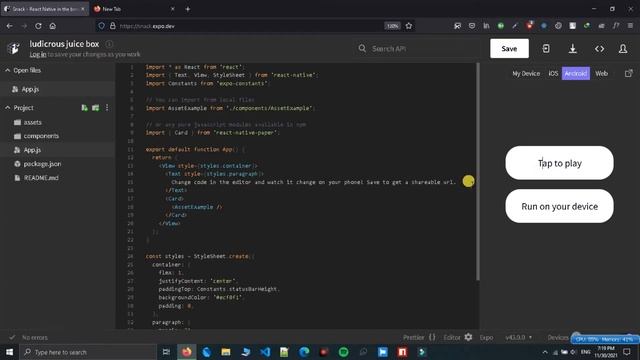Open the Expo version v43.0.0 dropdown
The width and height of the screenshot is (640, 360).
[x=518, y=337]
